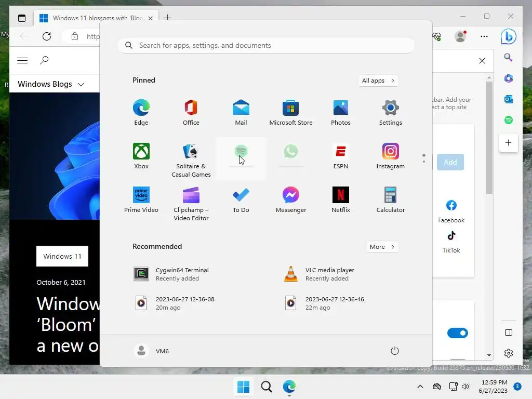The image size is (532, 399).
Task: Launch the Photos app
Action: pyautogui.click(x=341, y=113)
